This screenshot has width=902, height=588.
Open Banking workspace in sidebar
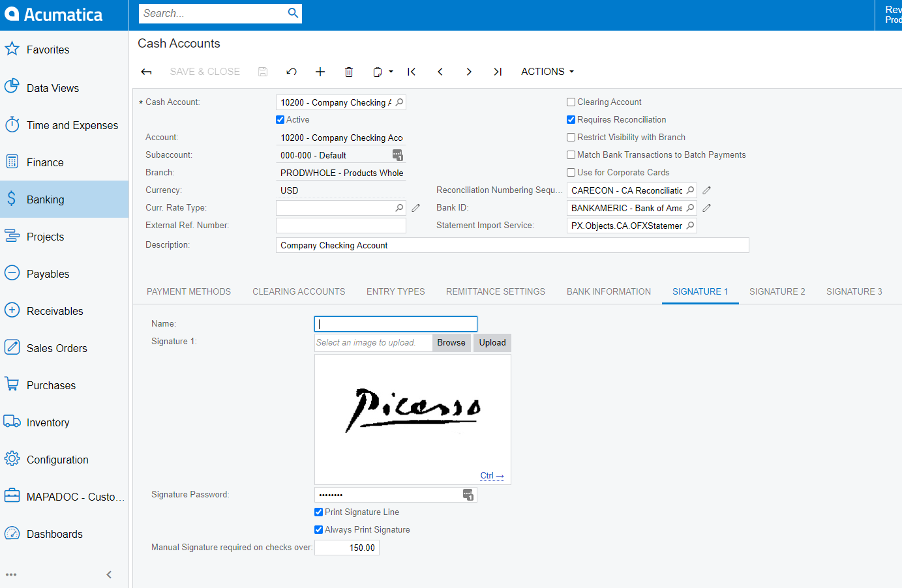click(x=64, y=199)
